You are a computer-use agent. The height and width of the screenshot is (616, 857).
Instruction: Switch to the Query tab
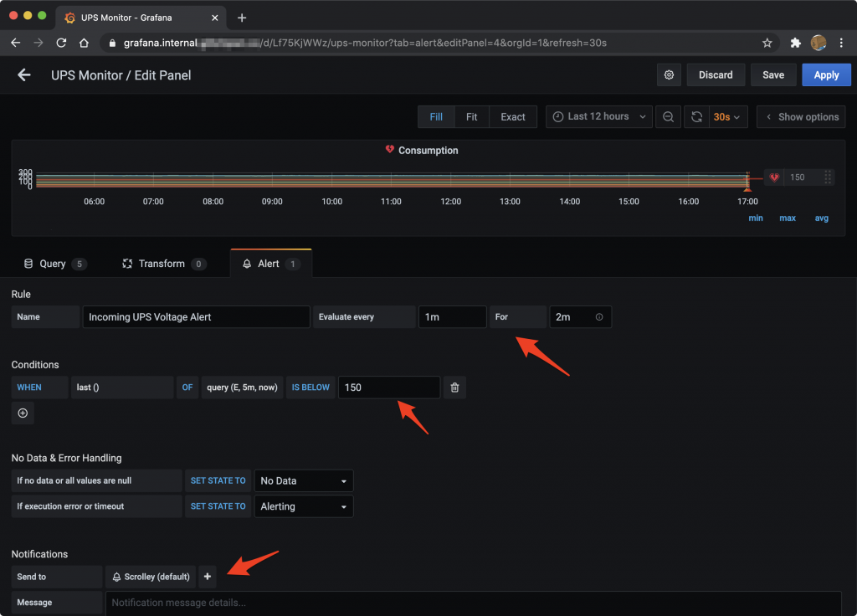(53, 264)
